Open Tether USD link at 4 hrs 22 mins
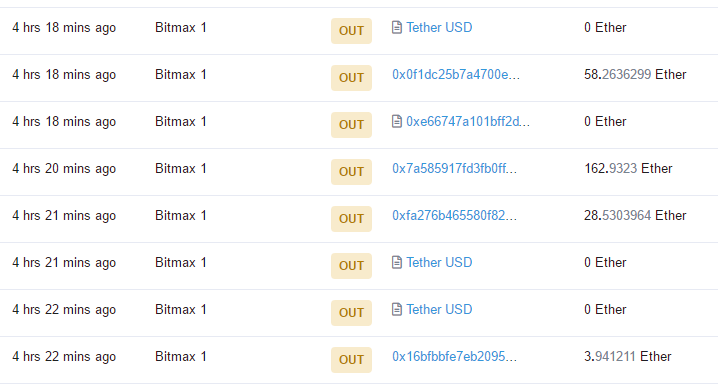 click(x=439, y=309)
